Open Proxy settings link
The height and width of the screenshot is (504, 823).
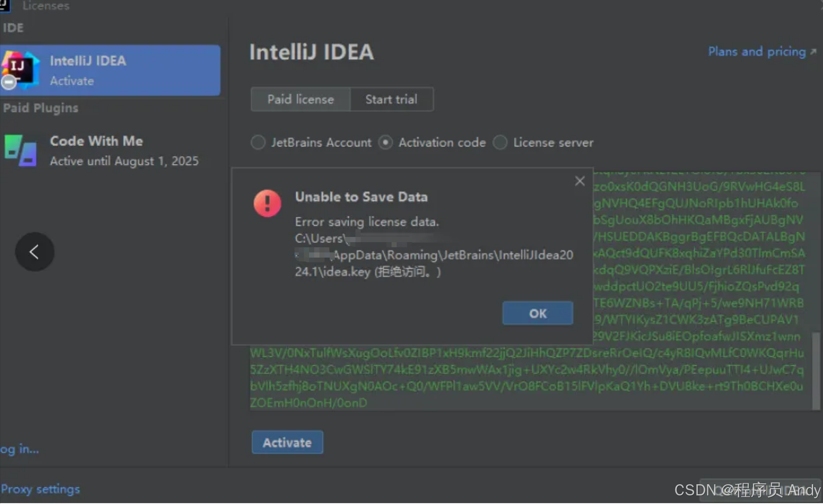(x=40, y=489)
